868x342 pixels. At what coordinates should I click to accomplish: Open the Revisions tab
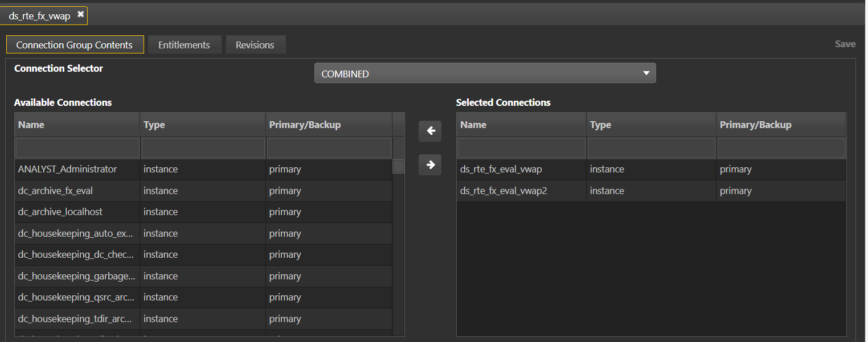[255, 45]
